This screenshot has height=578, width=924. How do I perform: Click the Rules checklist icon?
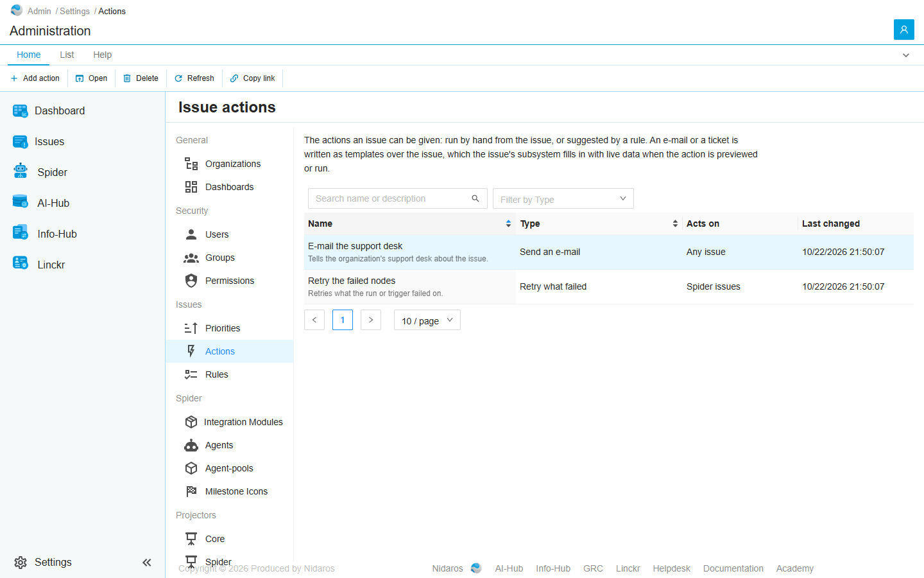(191, 374)
